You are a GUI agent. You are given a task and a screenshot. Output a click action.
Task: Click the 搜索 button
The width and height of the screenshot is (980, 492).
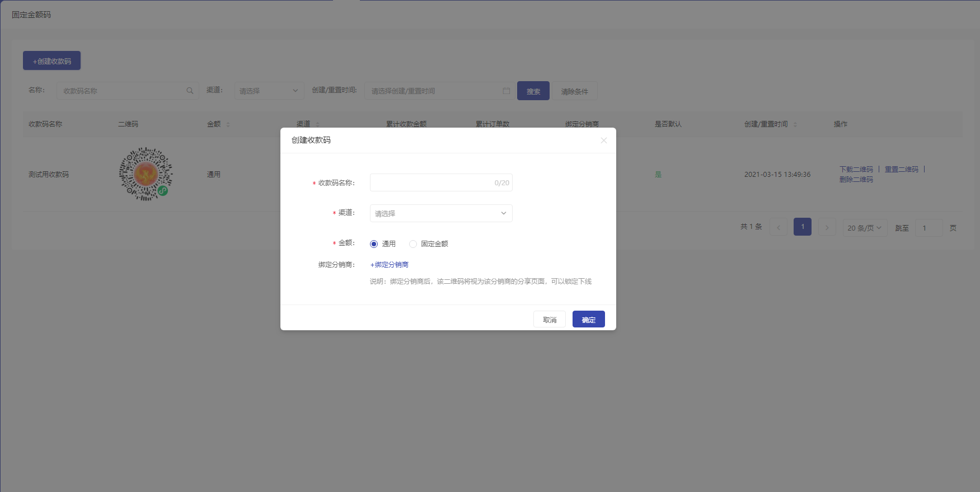tap(533, 91)
